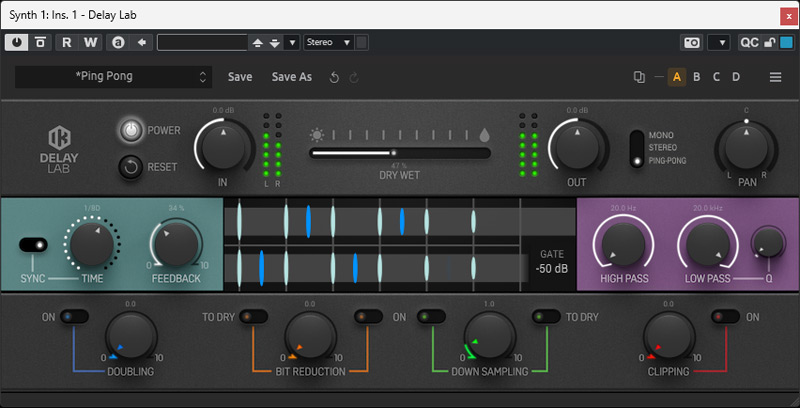Toggle the Doubling ON switch

click(74, 317)
